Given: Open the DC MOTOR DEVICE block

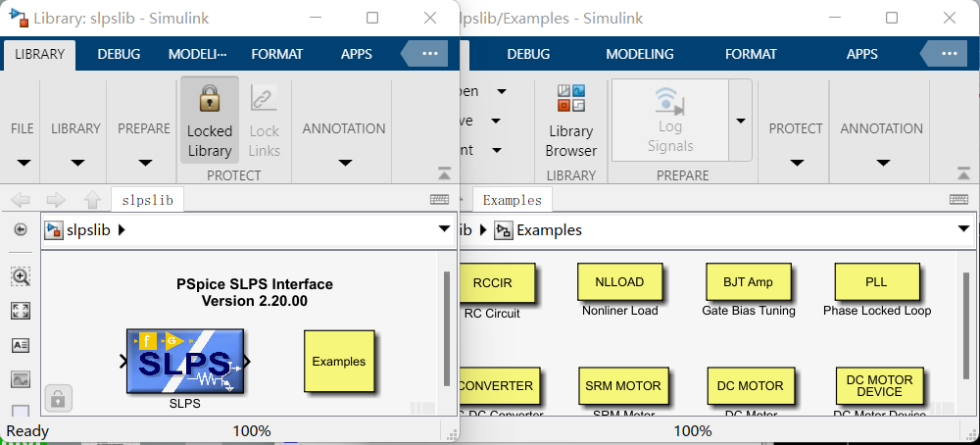Looking at the screenshot, I should (879, 386).
